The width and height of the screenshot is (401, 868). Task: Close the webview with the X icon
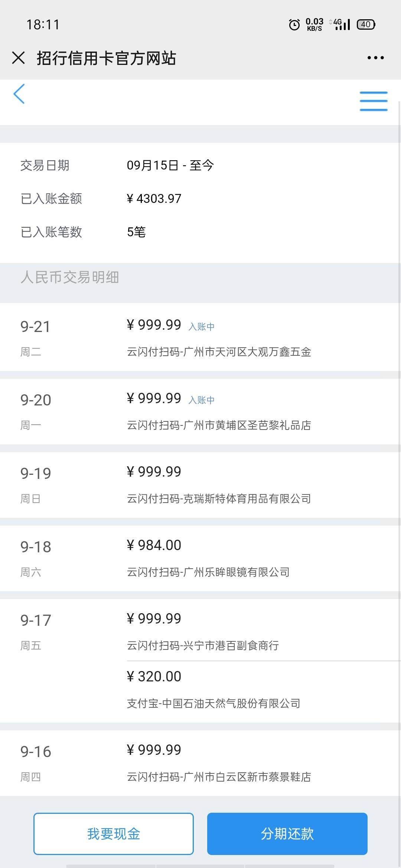click(18, 58)
